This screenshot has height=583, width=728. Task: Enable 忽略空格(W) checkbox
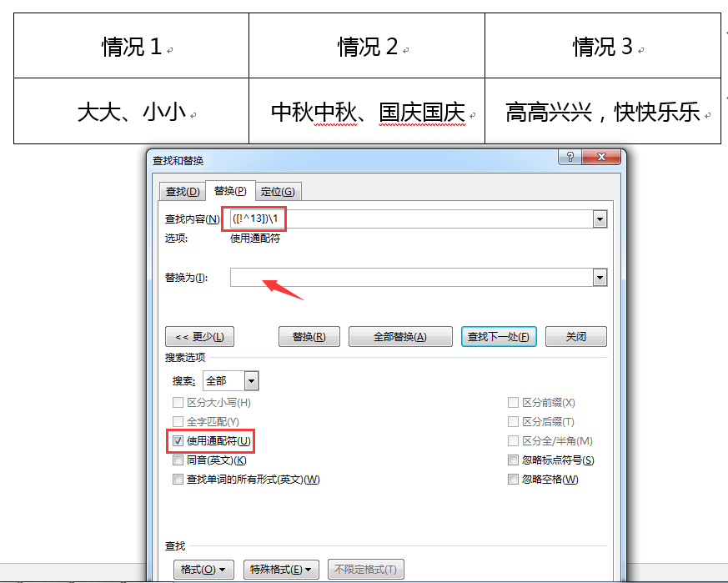(513, 479)
